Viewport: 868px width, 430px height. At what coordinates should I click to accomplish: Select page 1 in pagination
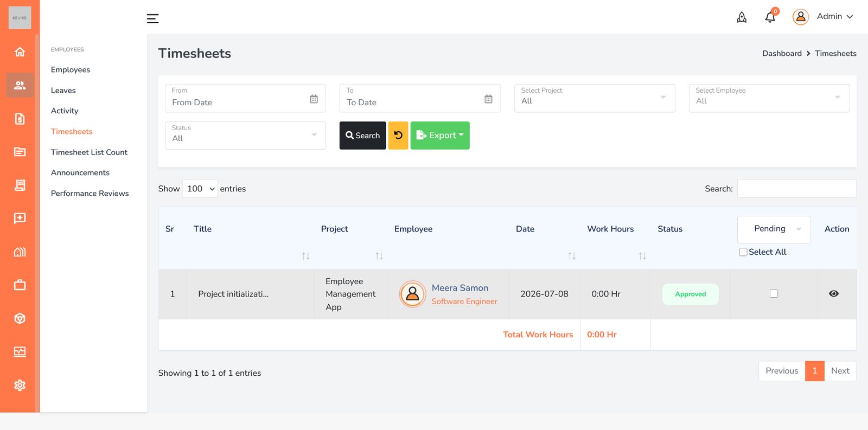pos(815,371)
